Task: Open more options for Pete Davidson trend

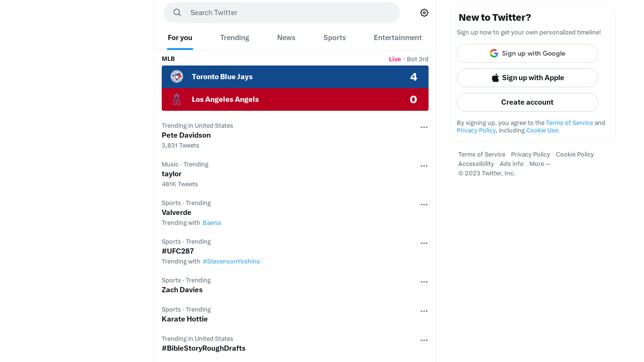Action: pyautogui.click(x=424, y=127)
